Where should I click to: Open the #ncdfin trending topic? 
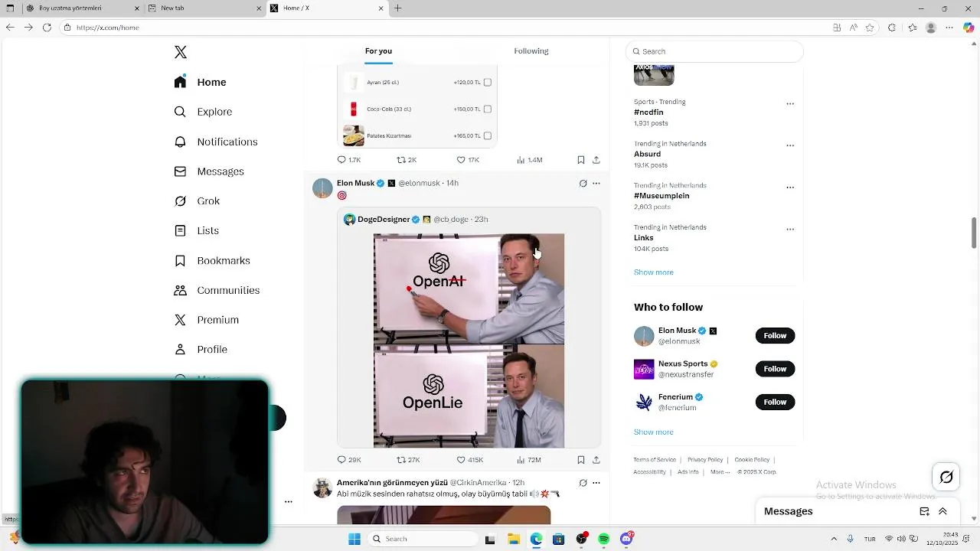648,112
